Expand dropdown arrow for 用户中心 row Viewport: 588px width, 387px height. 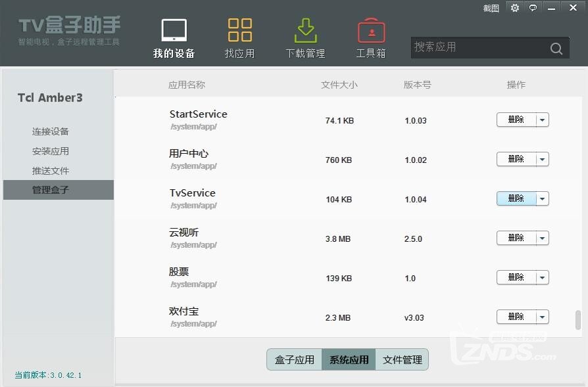pos(543,159)
